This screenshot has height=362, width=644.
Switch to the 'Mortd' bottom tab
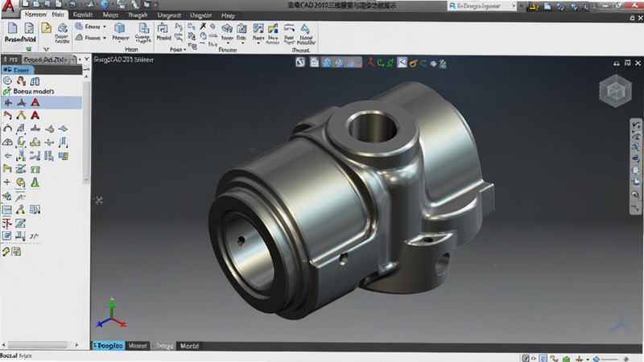189,346
